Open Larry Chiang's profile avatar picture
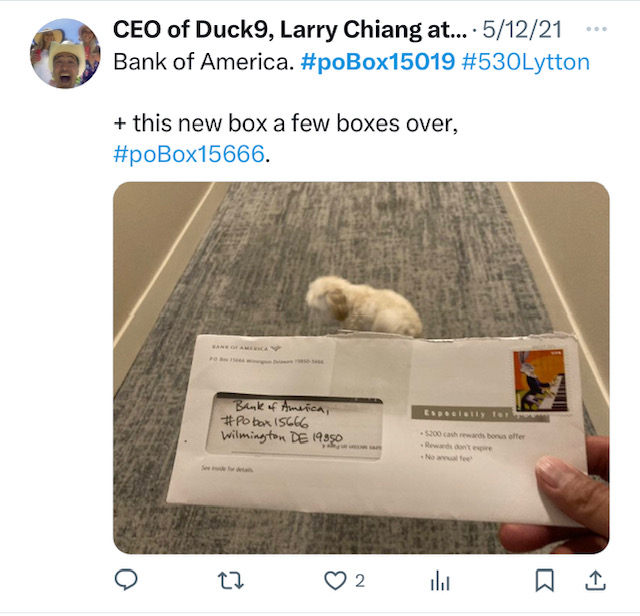 point(65,53)
